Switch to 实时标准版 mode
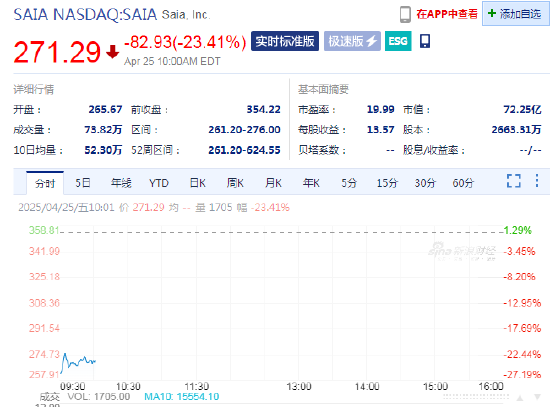 pyautogui.click(x=285, y=41)
